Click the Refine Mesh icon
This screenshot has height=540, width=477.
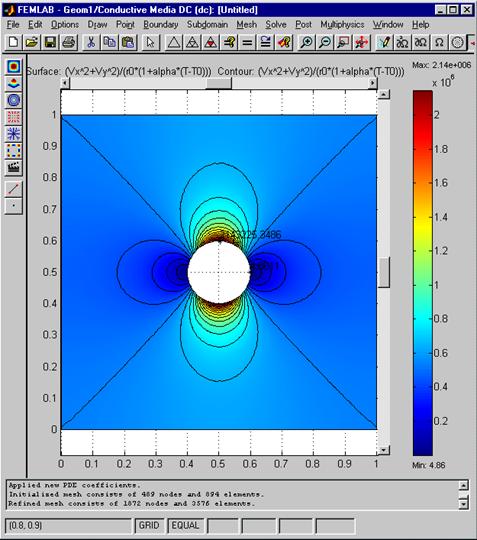[192, 42]
